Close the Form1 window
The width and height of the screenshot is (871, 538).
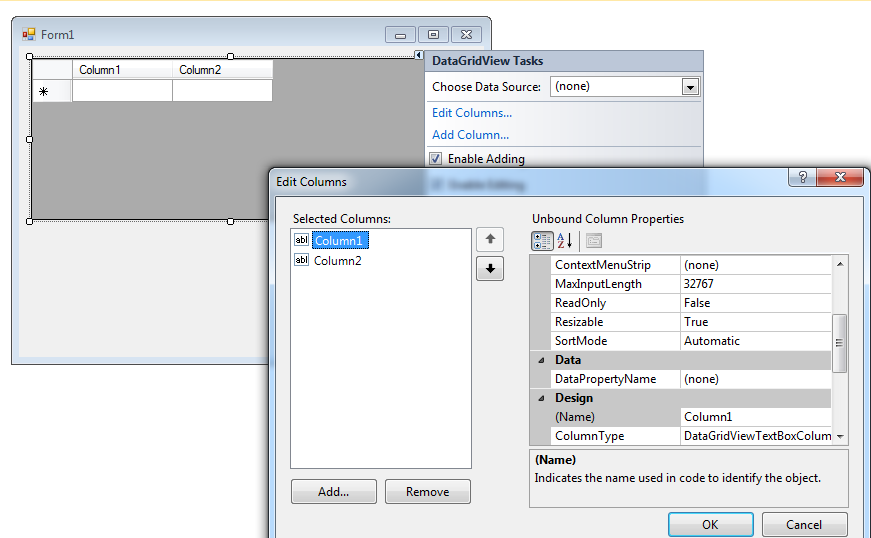(467, 35)
